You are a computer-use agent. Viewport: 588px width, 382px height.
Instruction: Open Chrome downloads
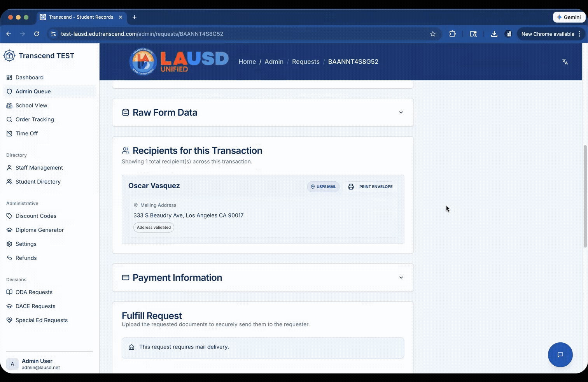click(x=494, y=34)
